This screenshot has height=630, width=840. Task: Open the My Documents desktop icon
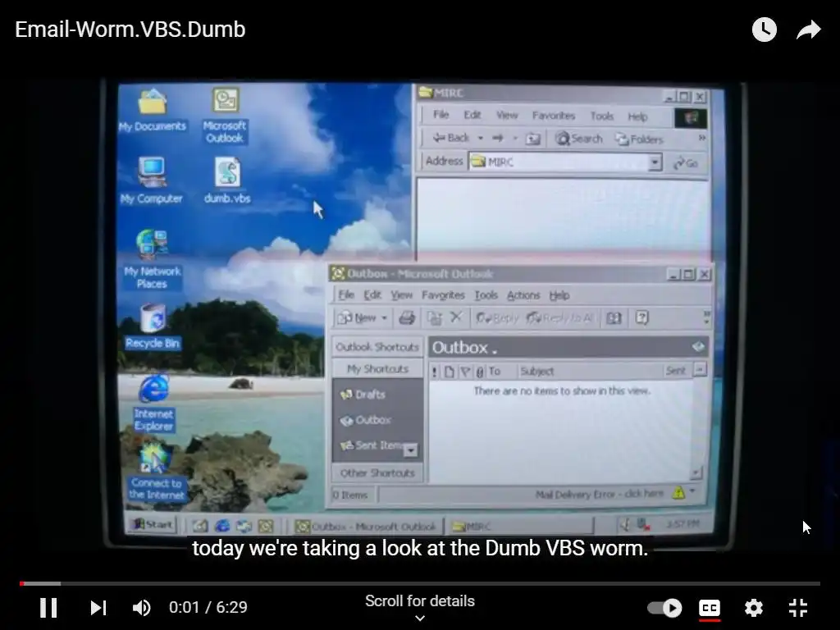[x=152, y=111]
